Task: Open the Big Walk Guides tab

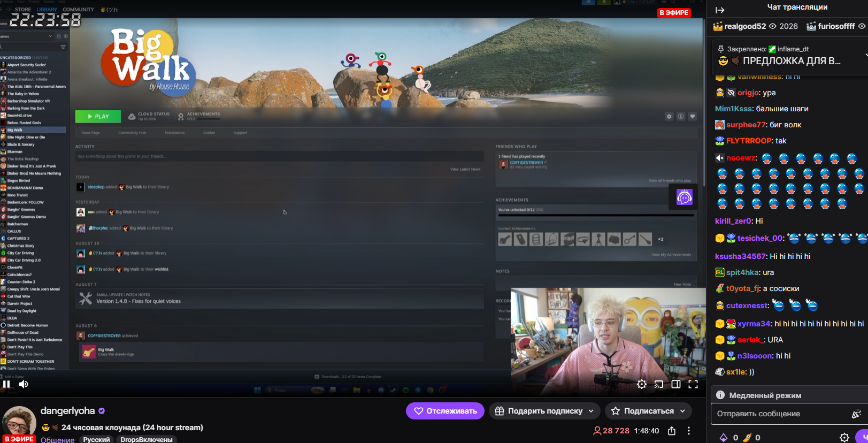Action: tap(209, 133)
